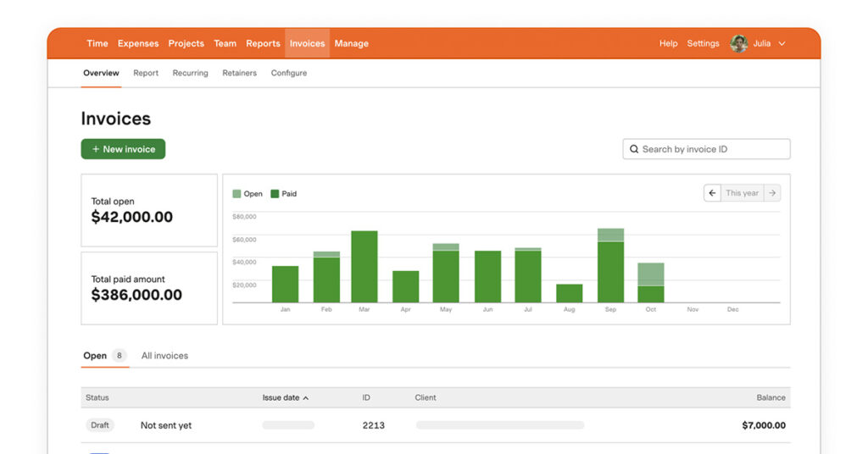Click Julia's profile avatar picture
Screen dimensions: 868x454
point(739,44)
